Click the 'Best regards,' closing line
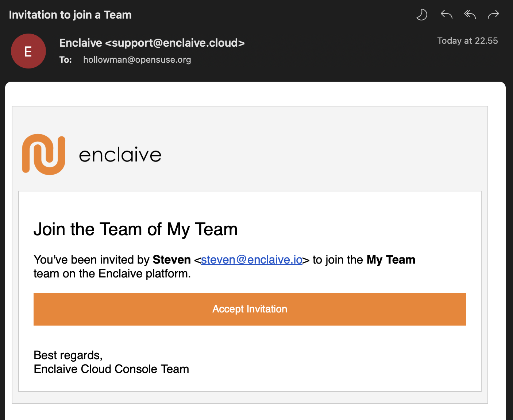 pyautogui.click(x=68, y=355)
